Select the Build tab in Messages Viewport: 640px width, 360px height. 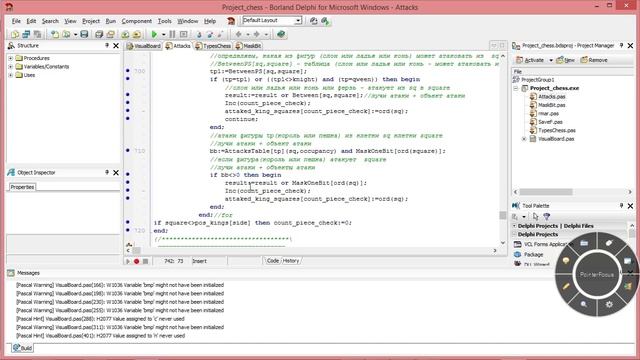(22, 348)
